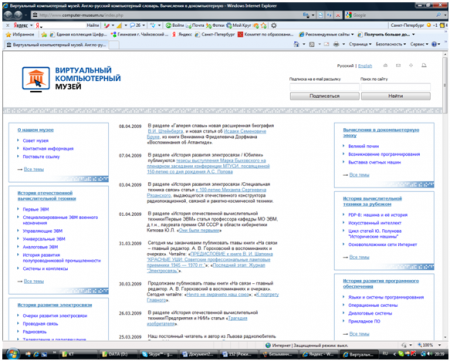Click the subscription e-mail input field
Viewport: 450px width, 361px height.
(x=324, y=87)
